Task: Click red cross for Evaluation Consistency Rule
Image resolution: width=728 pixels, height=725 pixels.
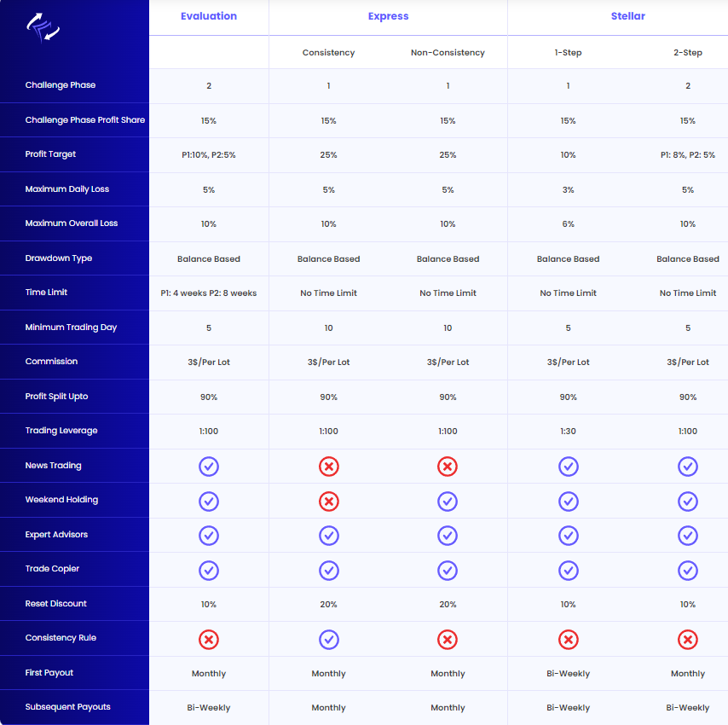Action: pos(209,640)
